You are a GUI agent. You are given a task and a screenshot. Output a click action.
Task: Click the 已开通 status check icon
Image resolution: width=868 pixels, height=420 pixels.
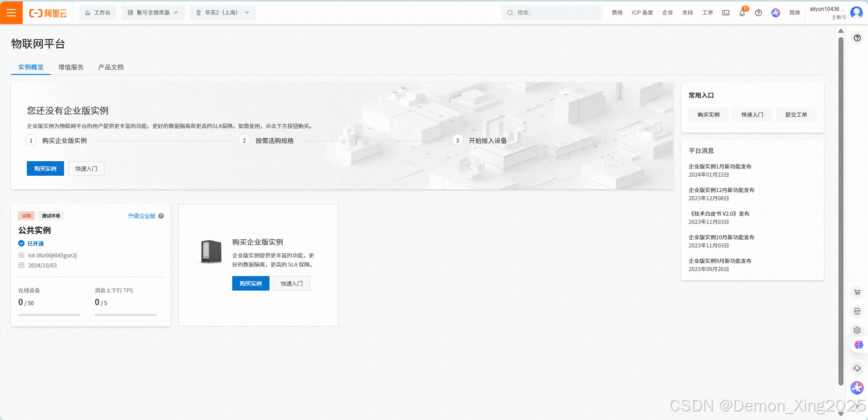point(21,243)
